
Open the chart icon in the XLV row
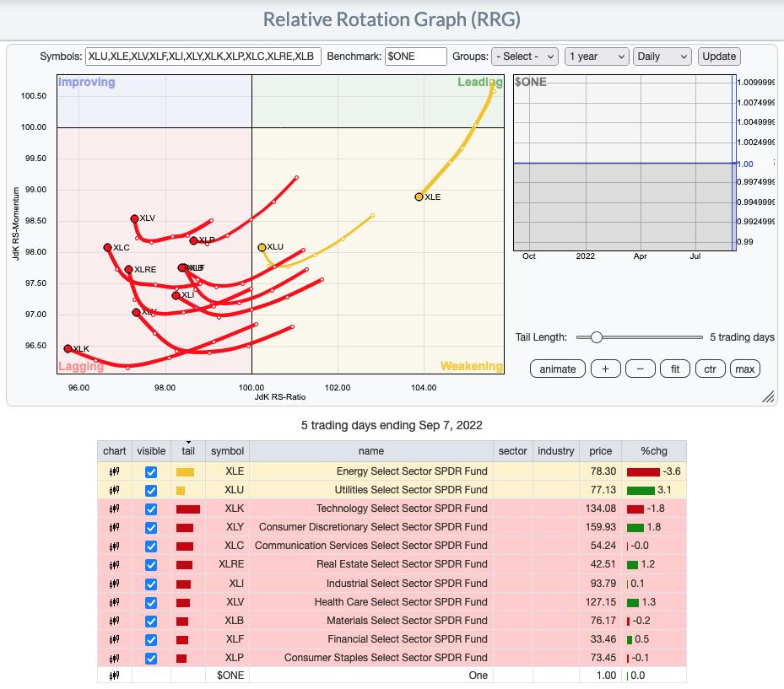point(115,602)
